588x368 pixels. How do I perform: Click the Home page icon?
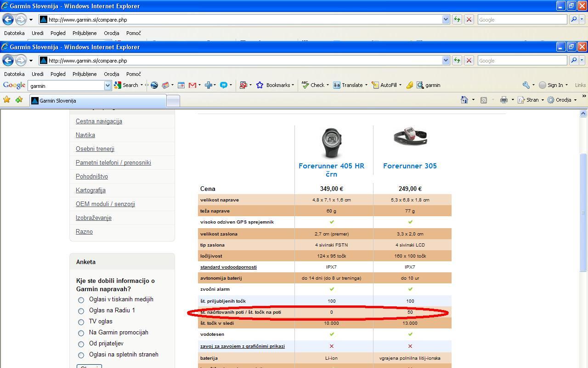pos(464,100)
